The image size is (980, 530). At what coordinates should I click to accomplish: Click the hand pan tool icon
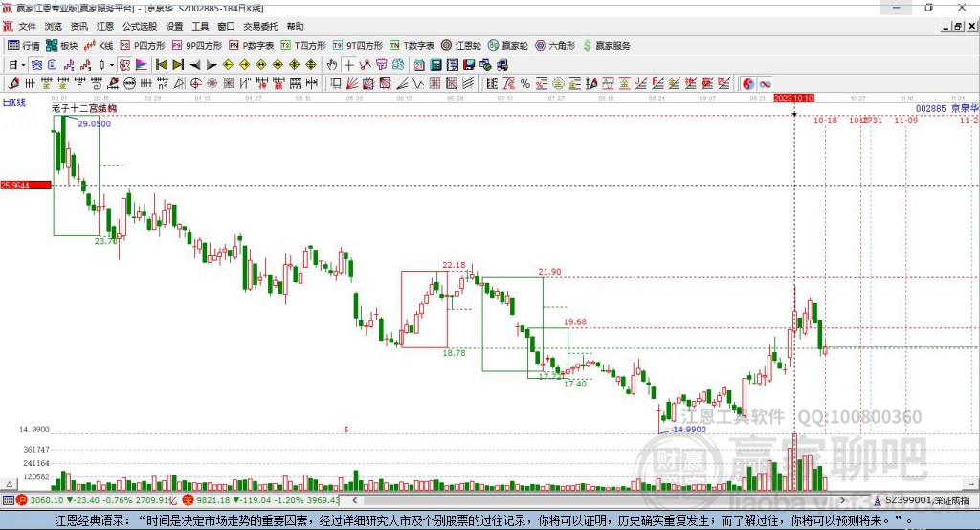(x=331, y=65)
